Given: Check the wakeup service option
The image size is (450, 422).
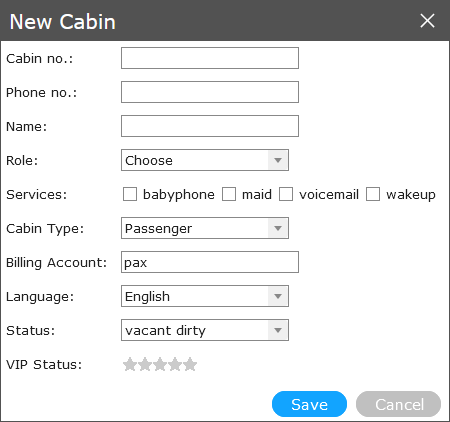Looking at the screenshot, I should 373,194.
